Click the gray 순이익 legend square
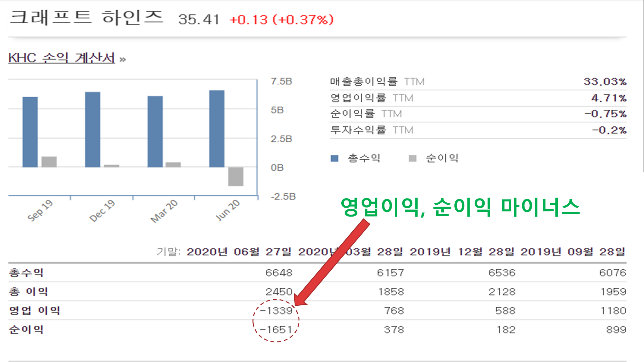 412,158
